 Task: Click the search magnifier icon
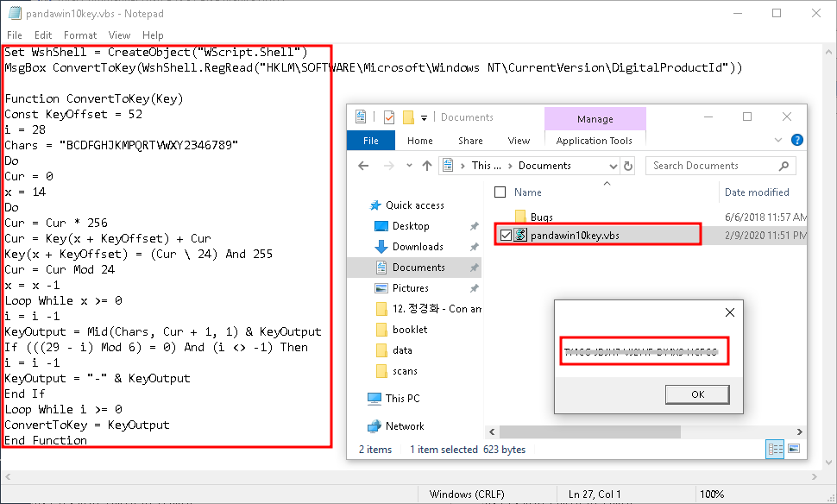coord(784,166)
